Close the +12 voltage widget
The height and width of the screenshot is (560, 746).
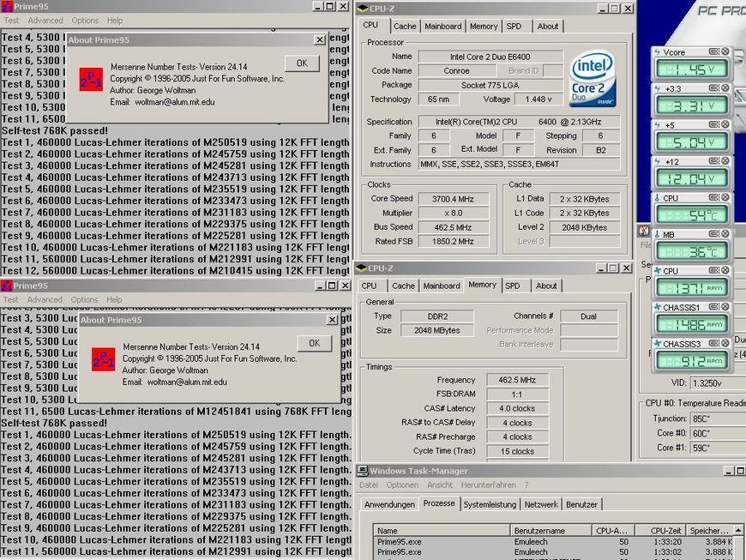coord(725,161)
